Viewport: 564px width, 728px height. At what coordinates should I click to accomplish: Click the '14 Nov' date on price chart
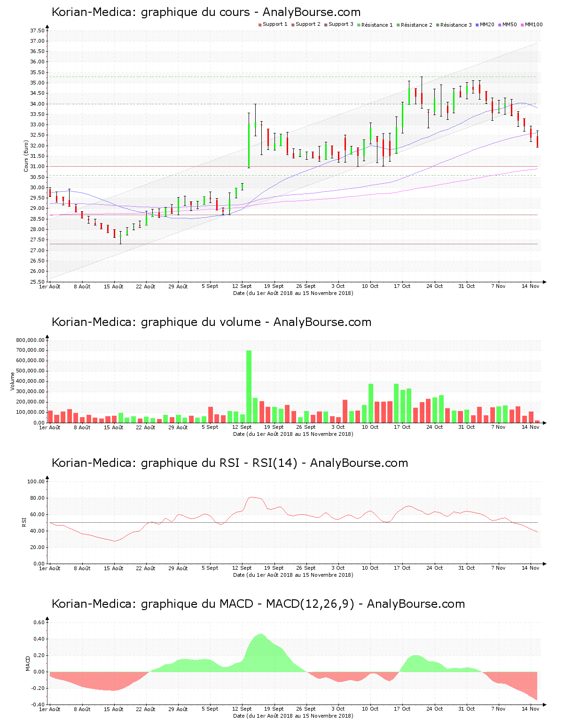(530, 287)
